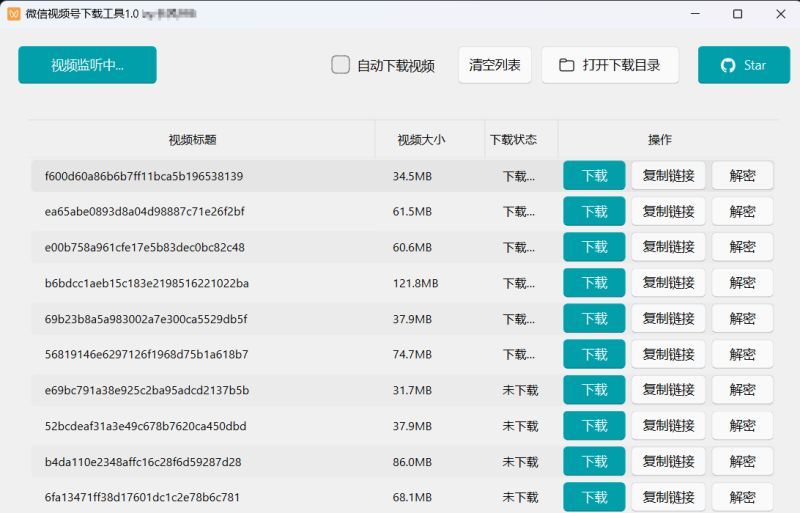Download video 52bcdeaf31a3e49c678b7620ca450dbd
Viewport: 800px width, 513px height.
tap(594, 426)
